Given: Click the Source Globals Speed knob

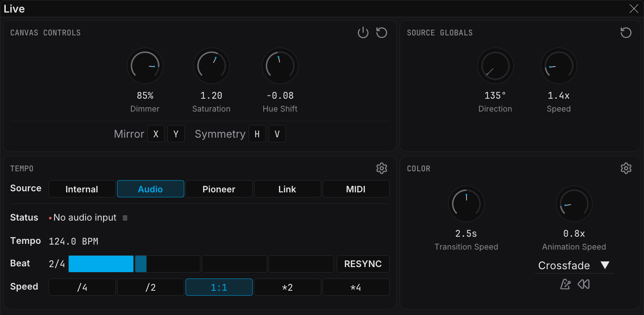Looking at the screenshot, I should (559, 66).
